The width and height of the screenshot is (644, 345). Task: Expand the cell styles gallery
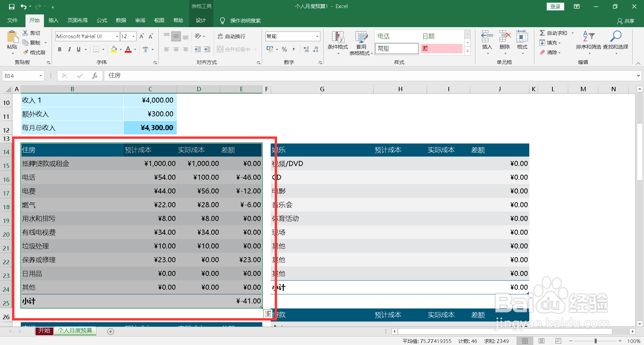pos(468,51)
